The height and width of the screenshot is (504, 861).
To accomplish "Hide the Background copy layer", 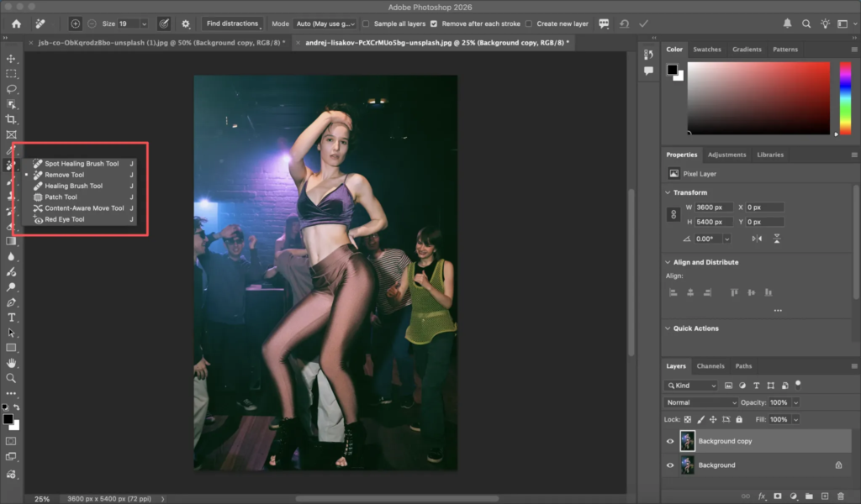I will [670, 441].
